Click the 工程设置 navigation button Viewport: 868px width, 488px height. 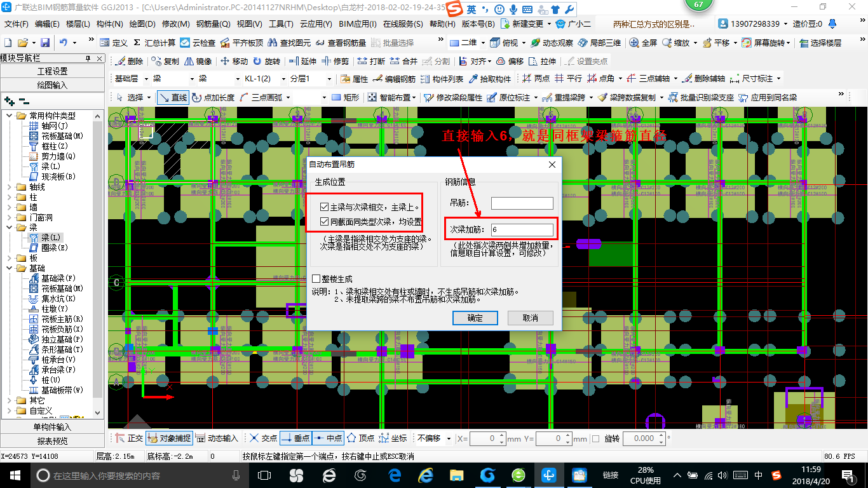click(52, 71)
